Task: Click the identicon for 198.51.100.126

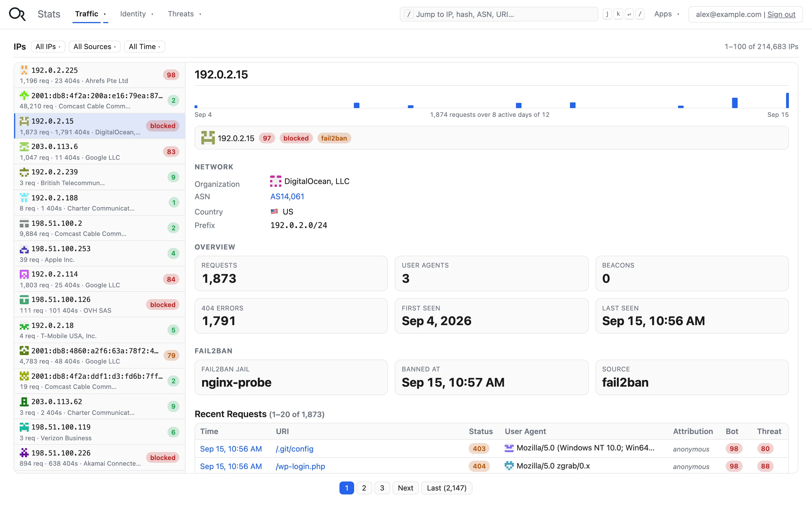Action: click(24, 299)
